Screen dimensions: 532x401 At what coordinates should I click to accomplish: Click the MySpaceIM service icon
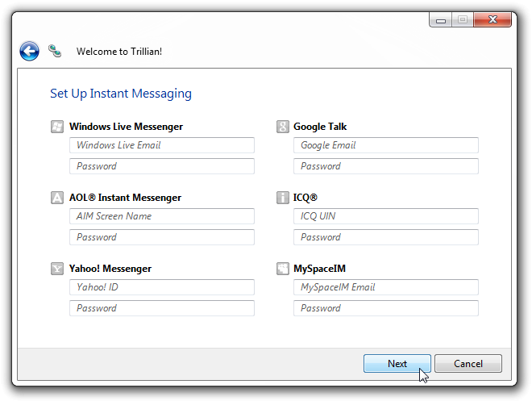[x=283, y=269]
